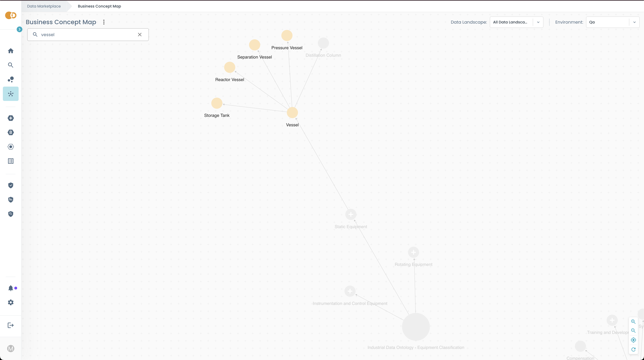
Task: Expand the Rotating Equipment node
Action: click(x=413, y=252)
